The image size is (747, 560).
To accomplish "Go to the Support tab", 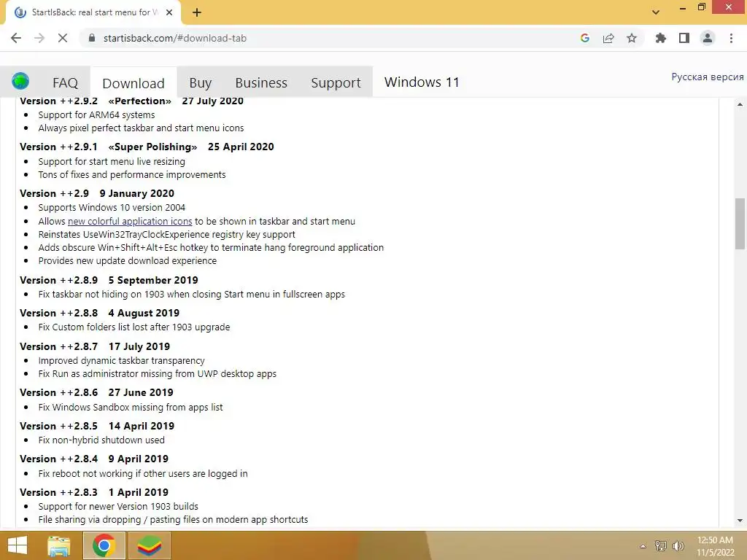I will tap(336, 83).
